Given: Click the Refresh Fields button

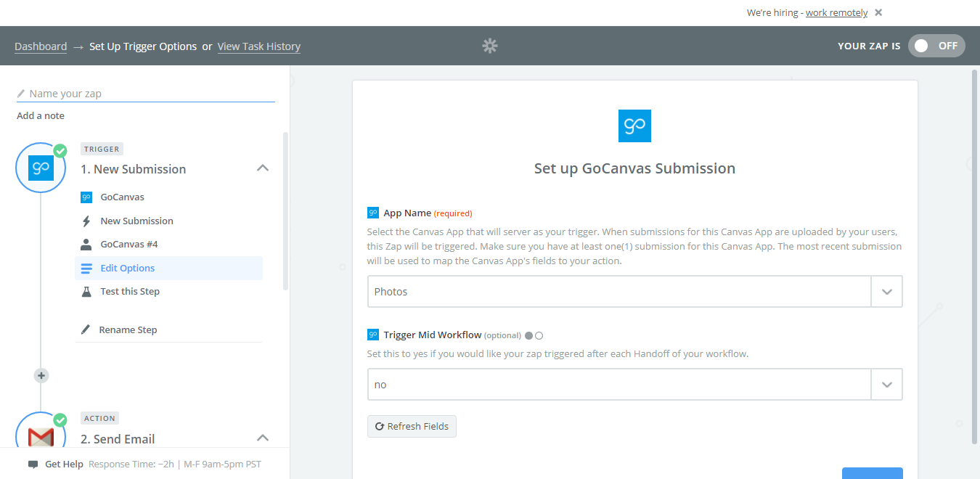Looking at the screenshot, I should pos(412,427).
